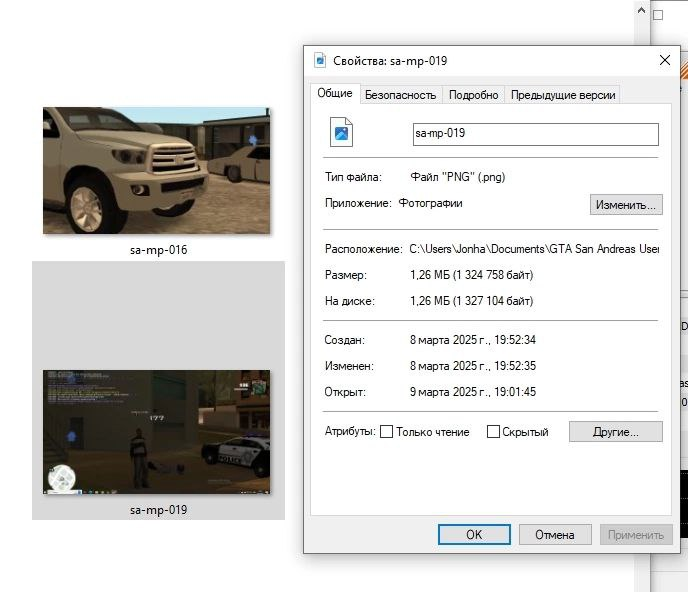Click the file name field containing sa-mp-019
This screenshot has width=688, height=592.
[535, 133]
